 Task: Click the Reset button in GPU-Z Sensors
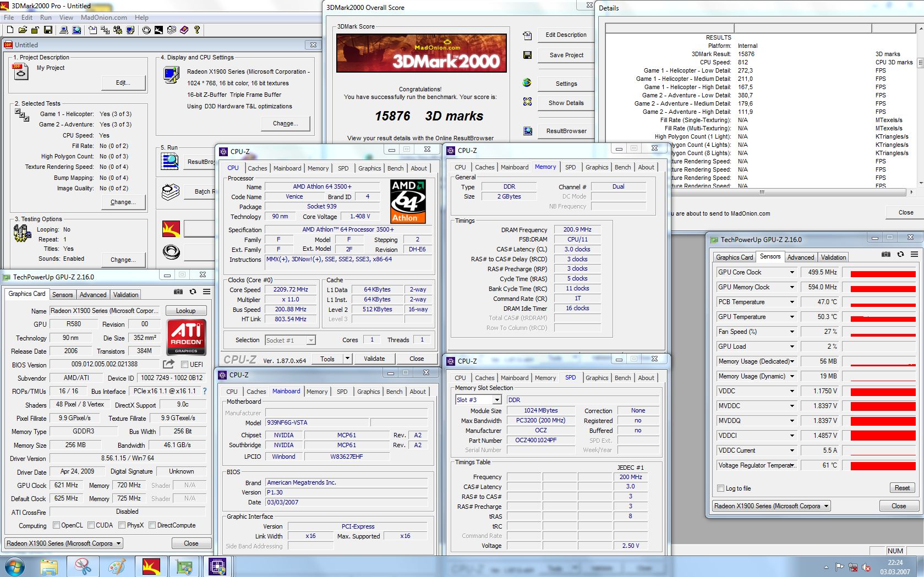tap(902, 488)
